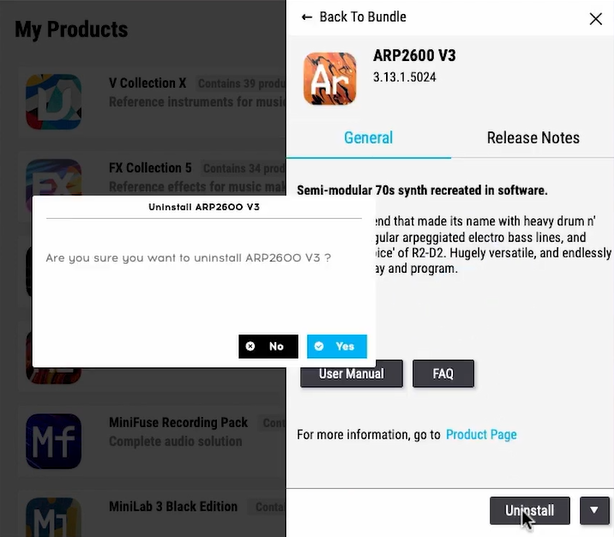Screen dimensions: 614x537
Task: Click the FX Collection 5 icon
Action: coord(54,178)
